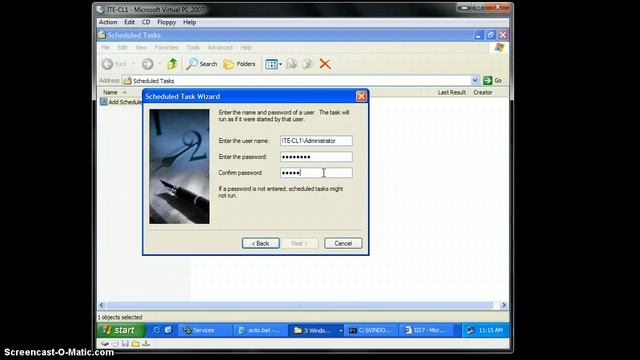This screenshot has width=640, height=360.
Task: Sort by the Last Result column
Action: (x=451, y=93)
